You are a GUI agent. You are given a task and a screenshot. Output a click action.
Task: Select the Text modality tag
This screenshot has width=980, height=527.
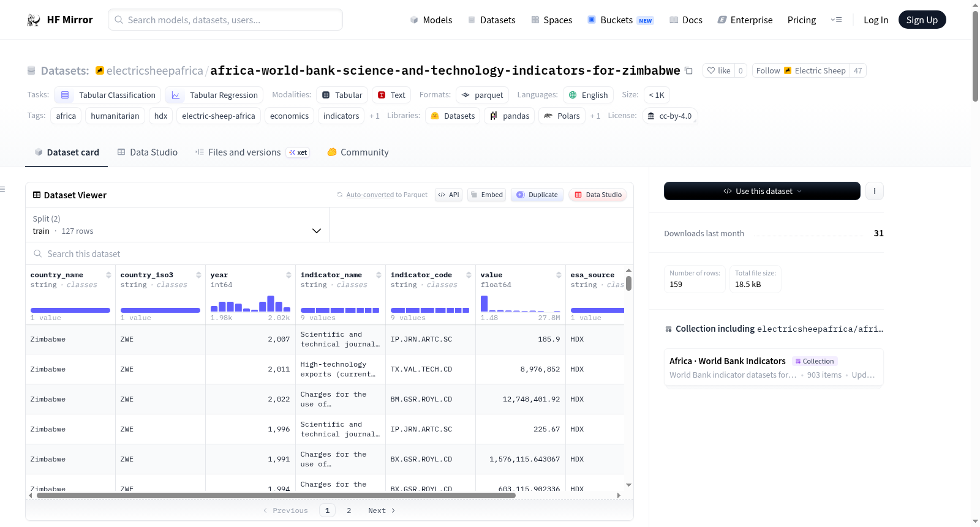pos(391,95)
